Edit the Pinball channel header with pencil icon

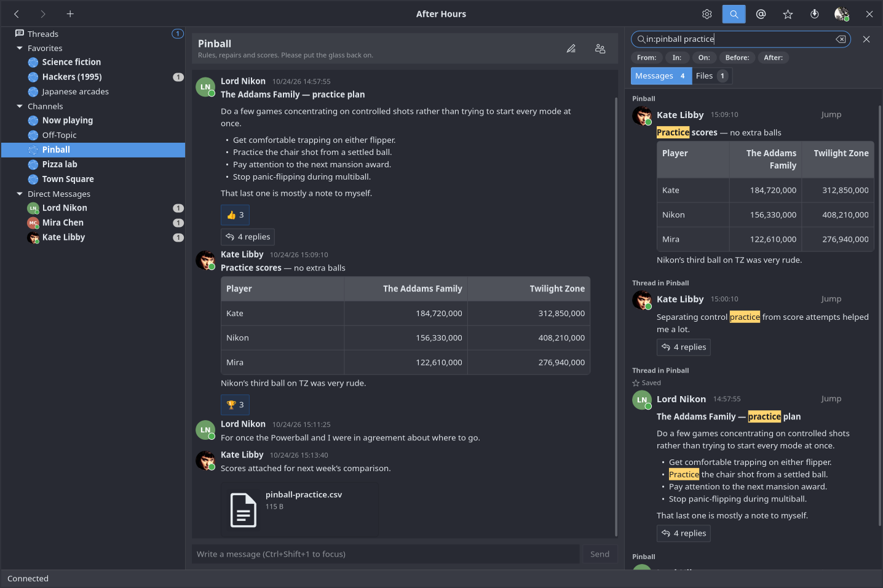(x=571, y=49)
